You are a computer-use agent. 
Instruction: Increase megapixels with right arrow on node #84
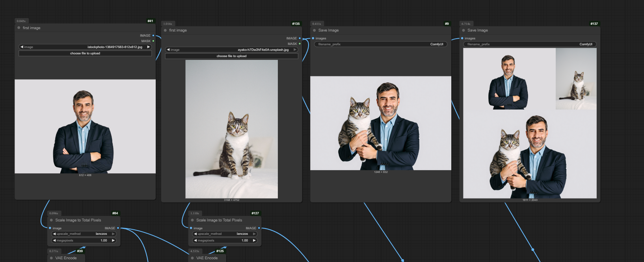click(x=113, y=240)
